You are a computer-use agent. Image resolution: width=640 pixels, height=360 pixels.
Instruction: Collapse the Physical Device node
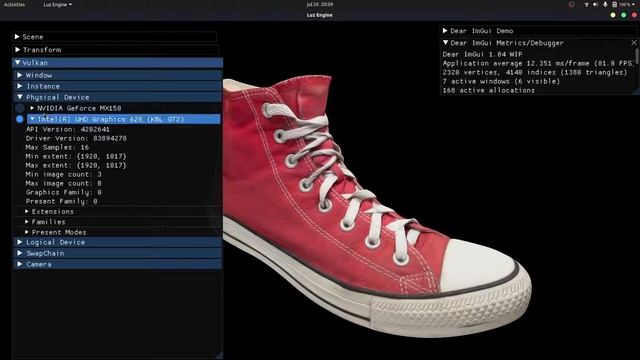click(118, 97)
